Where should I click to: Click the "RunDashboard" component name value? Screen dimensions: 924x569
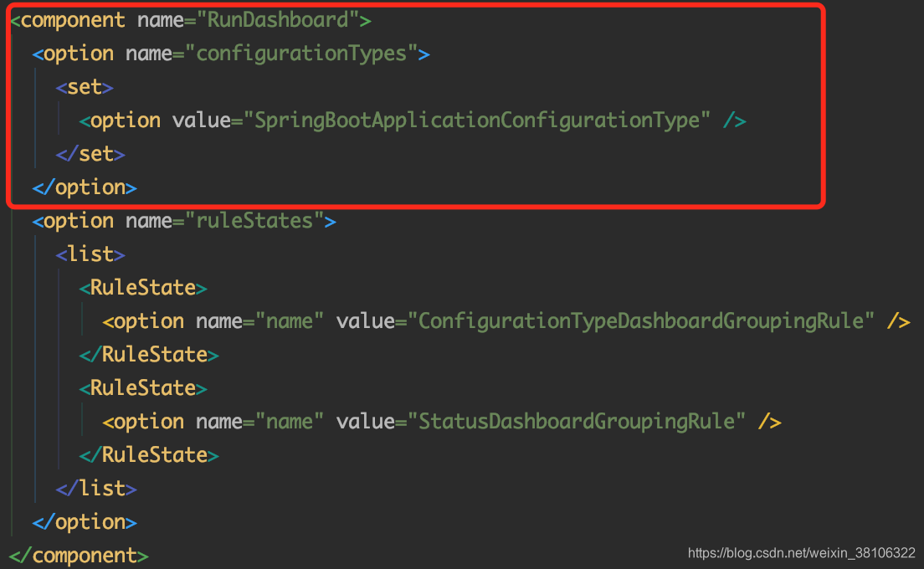(278, 20)
